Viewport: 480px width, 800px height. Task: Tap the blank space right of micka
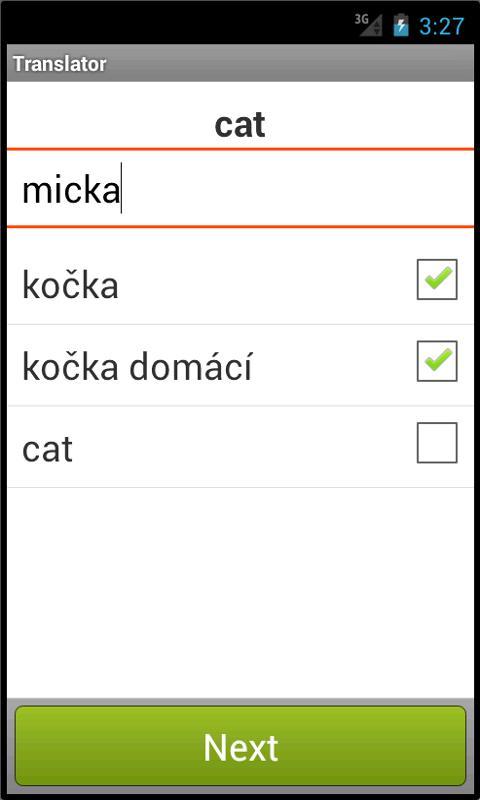click(x=298, y=189)
